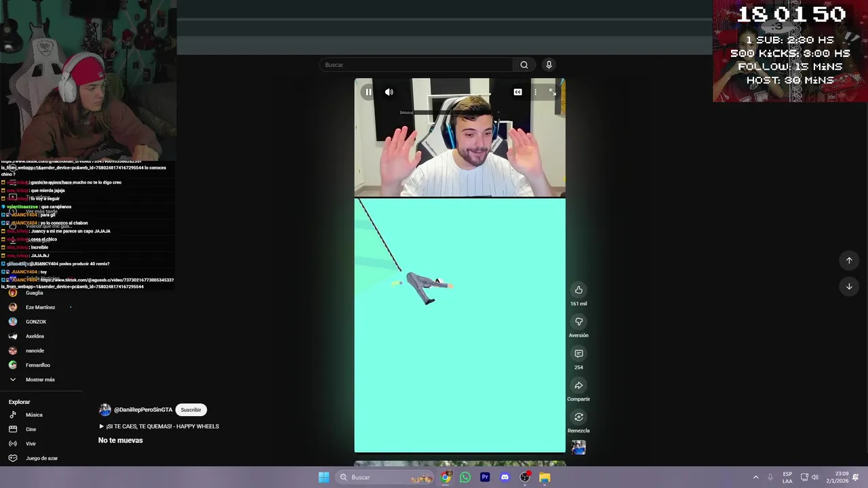Open the system volume tray icon
Screen dimensions: 868x488
point(815,477)
